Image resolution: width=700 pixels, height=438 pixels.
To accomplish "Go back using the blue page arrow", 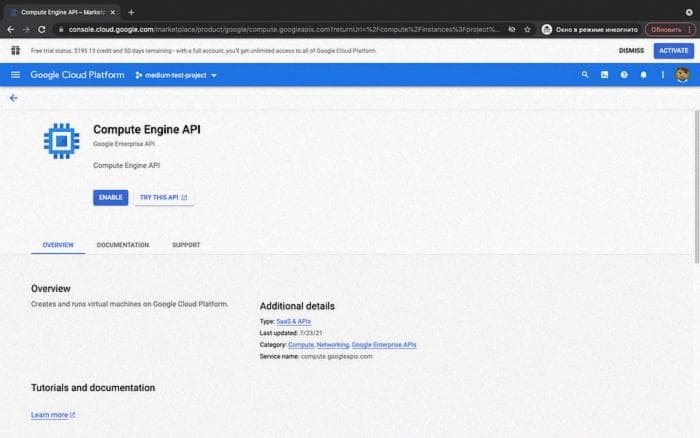I will pos(14,98).
